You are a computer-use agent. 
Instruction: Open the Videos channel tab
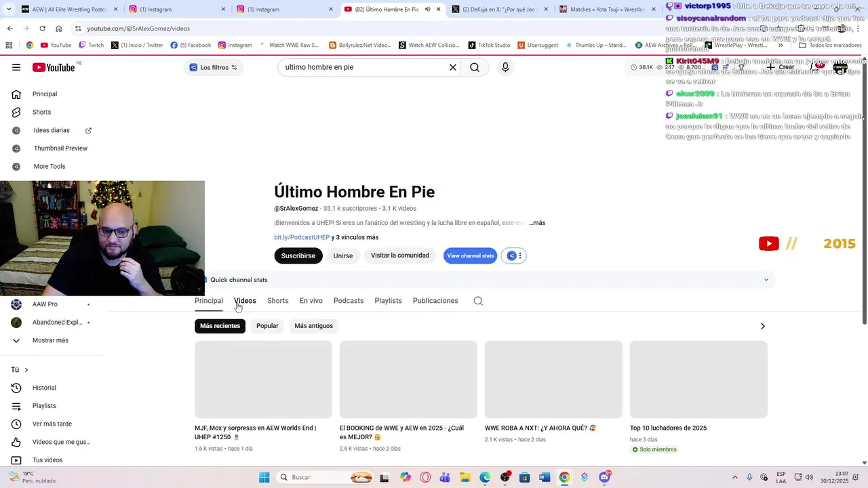pos(245,301)
